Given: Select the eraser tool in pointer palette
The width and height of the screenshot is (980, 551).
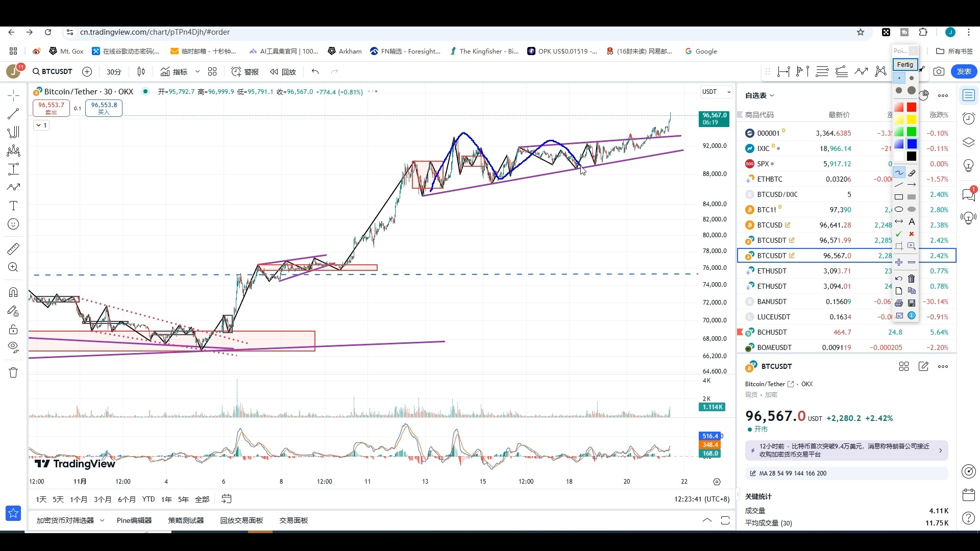Looking at the screenshot, I should pyautogui.click(x=912, y=173).
